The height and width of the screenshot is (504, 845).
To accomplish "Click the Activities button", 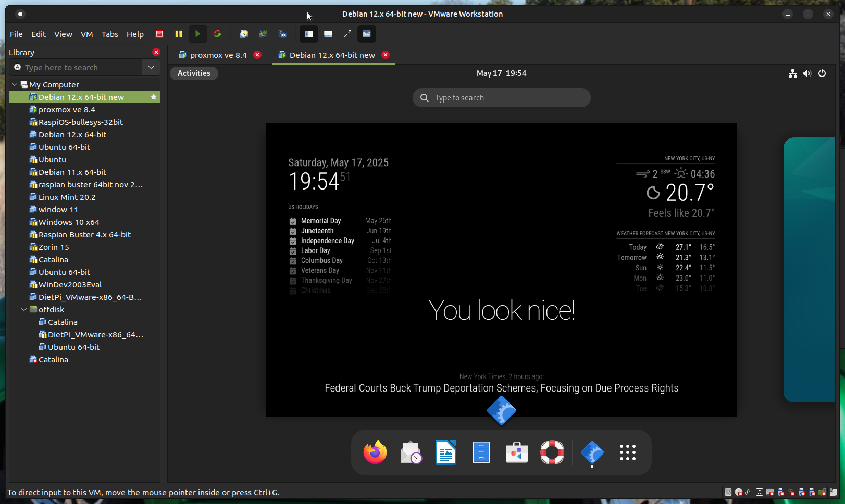I will pos(194,73).
